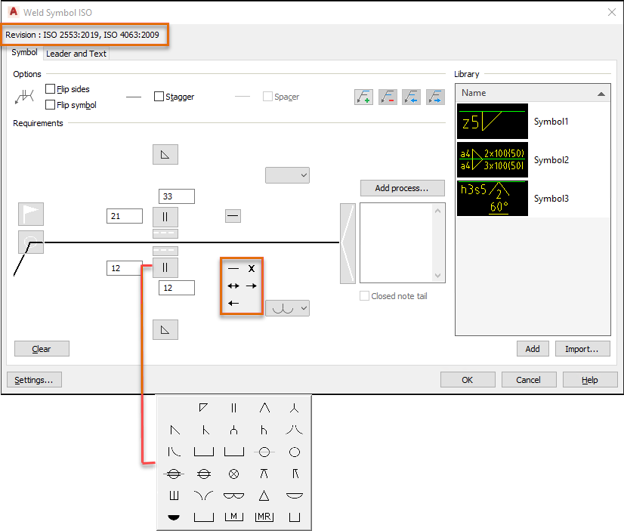Click the Clear button
The width and height of the screenshot is (624, 531).
[x=42, y=349]
